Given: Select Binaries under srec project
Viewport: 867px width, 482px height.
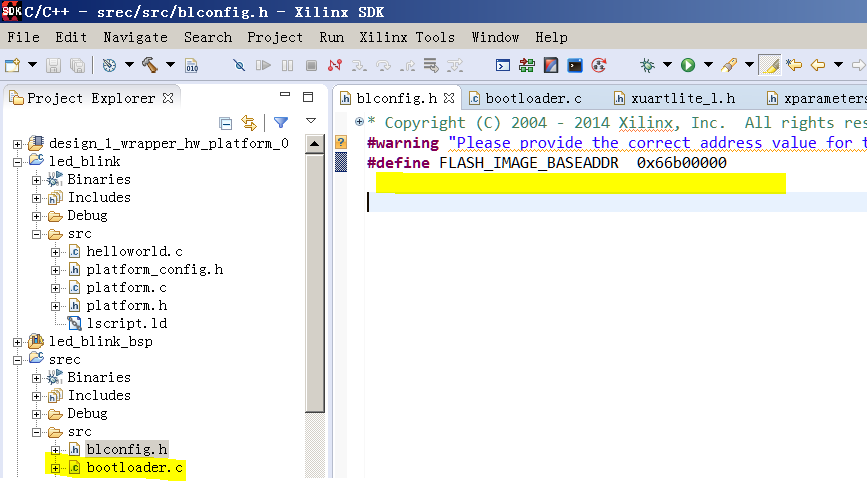Looking at the screenshot, I should click(99, 378).
